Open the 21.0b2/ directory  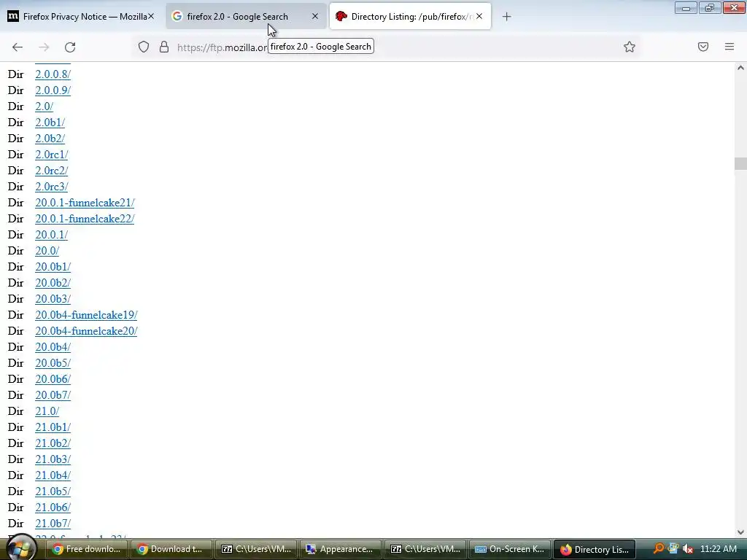[53, 443]
